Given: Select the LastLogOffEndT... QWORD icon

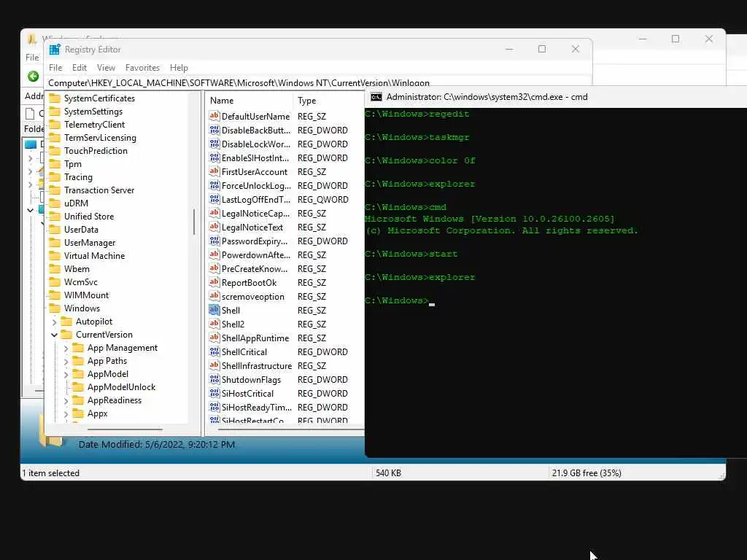Looking at the screenshot, I should tap(214, 199).
